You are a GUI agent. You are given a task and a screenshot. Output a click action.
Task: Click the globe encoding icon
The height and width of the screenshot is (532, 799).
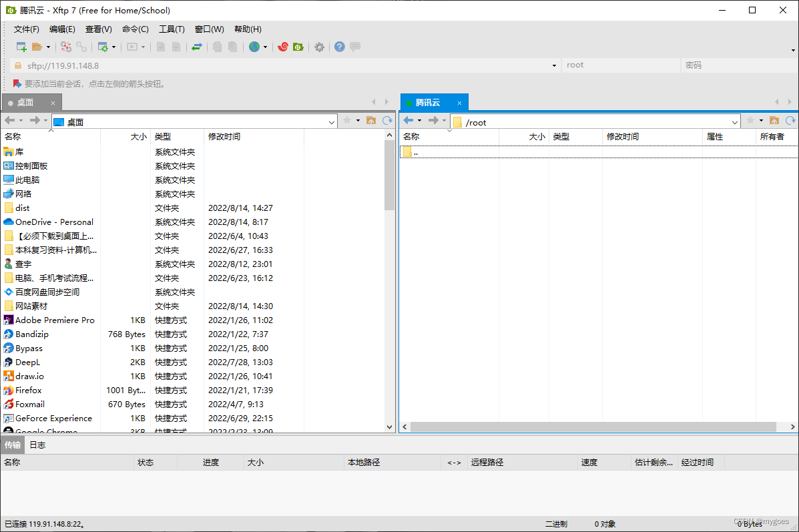tap(254, 47)
